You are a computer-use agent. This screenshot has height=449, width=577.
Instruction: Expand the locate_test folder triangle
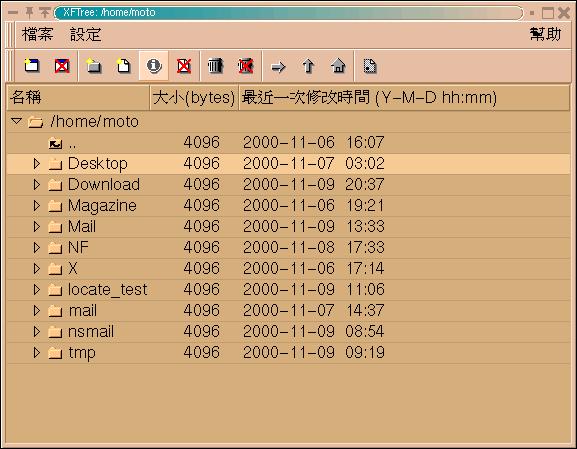(36, 290)
